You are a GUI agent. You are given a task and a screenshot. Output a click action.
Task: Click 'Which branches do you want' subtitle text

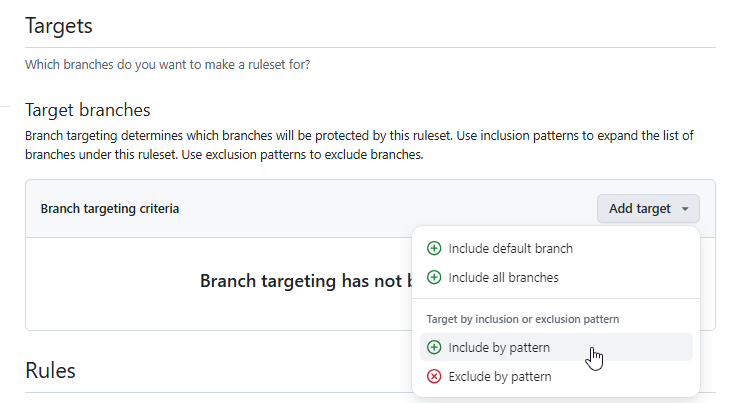coord(168,64)
